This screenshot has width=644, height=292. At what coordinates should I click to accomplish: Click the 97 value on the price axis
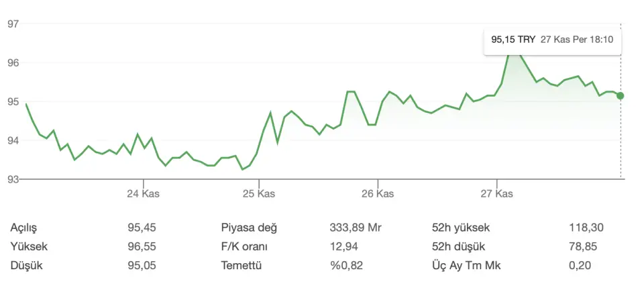pyautogui.click(x=13, y=24)
